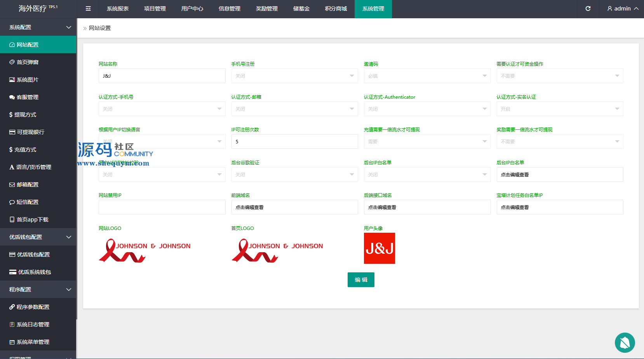Click the 首页LOGO image
Viewport: 644px width, 359px height.
click(277, 251)
